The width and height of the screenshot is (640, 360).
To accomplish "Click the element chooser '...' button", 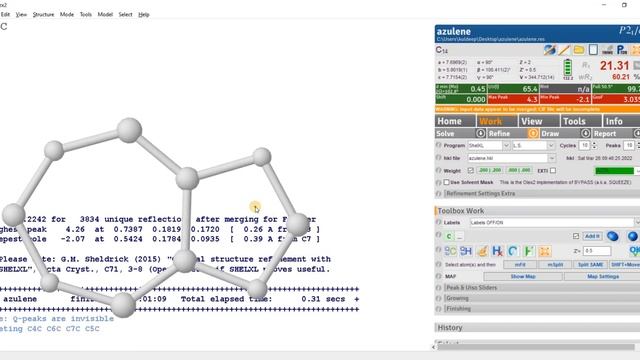I will point(460,236).
